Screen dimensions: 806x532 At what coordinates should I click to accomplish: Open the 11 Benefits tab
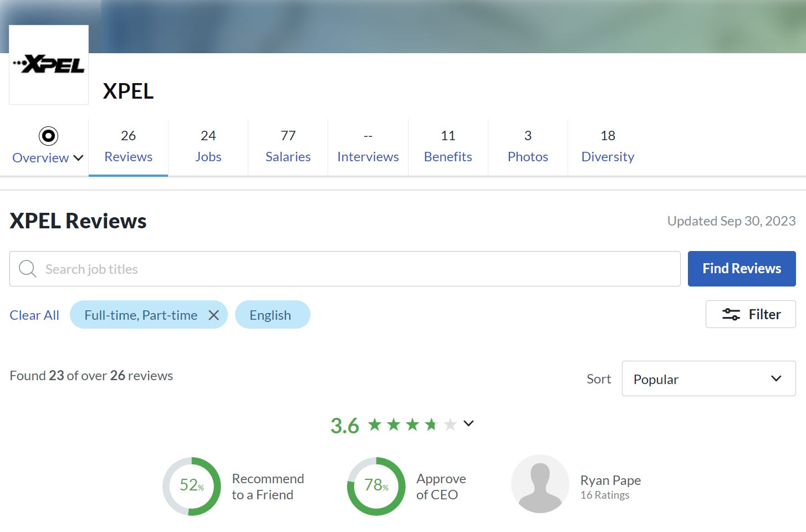448,147
